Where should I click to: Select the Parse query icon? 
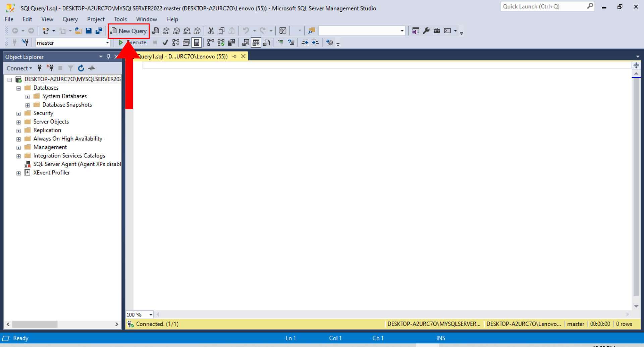pyautogui.click(x=165, y=42)
